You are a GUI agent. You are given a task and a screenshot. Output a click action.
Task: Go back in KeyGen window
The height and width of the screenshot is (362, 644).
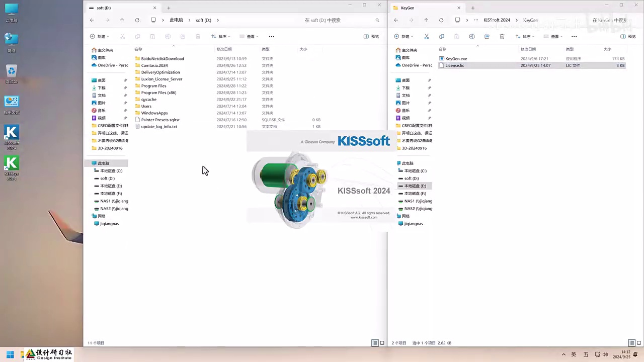pyautogui.click(x=396, y=20)
